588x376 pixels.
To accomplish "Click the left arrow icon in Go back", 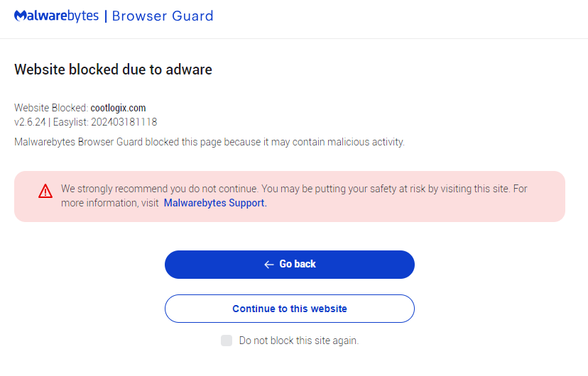I will 268,265.
